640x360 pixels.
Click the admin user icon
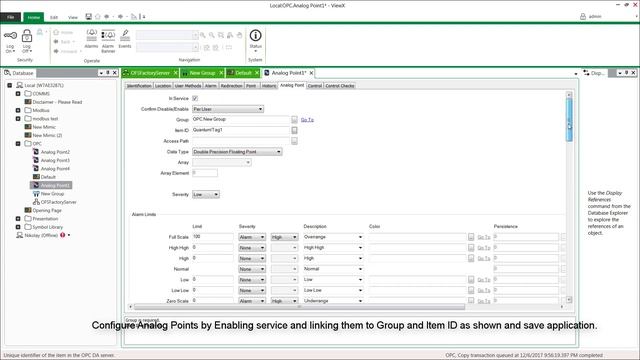(x=583, y=16)
